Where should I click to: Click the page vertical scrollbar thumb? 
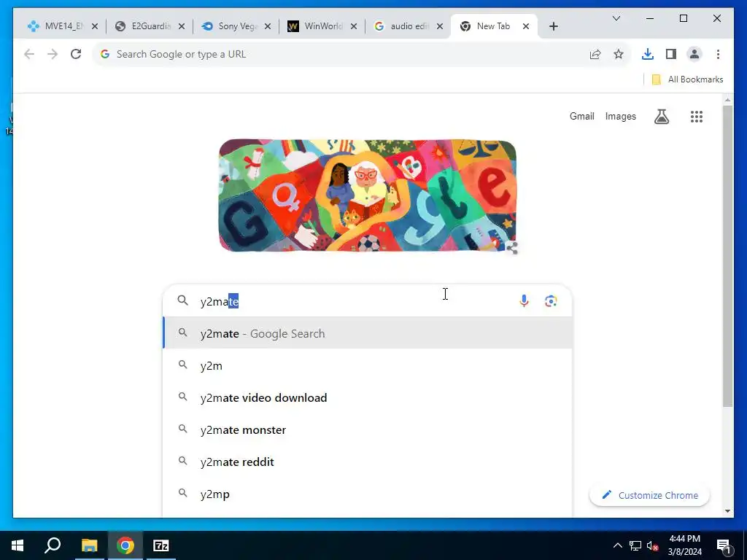point(727,256)
